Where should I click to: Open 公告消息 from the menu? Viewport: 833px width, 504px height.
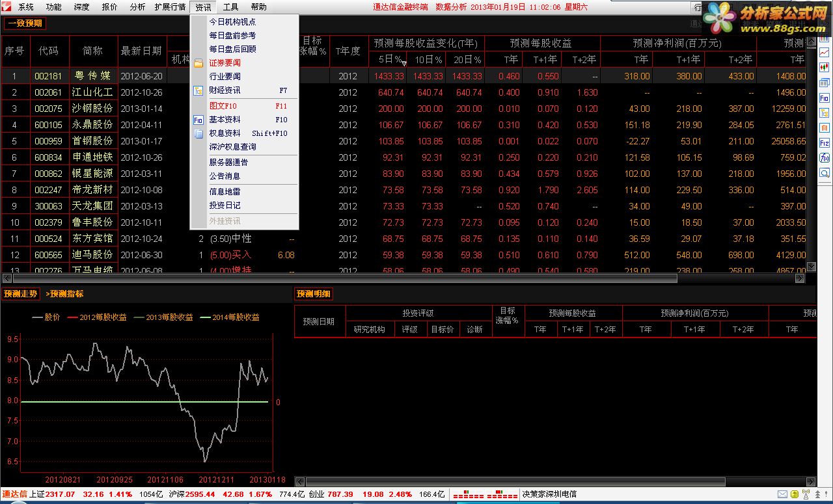pyautogui.click(x=244, y=176)
